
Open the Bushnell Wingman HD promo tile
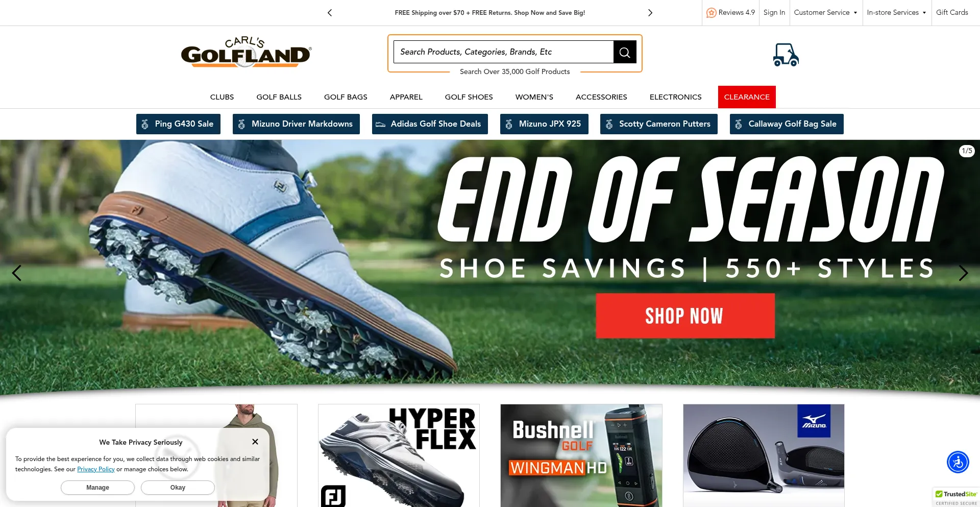pyautogui.click(x=581, y=455)
